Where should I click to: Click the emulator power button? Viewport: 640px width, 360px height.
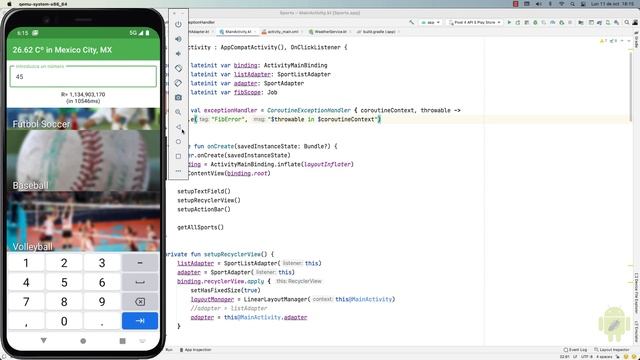tap(178, 24)
